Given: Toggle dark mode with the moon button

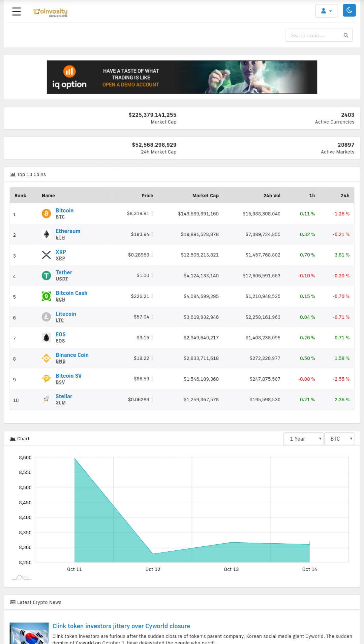Looking at the screenshot, I should 349,10.
